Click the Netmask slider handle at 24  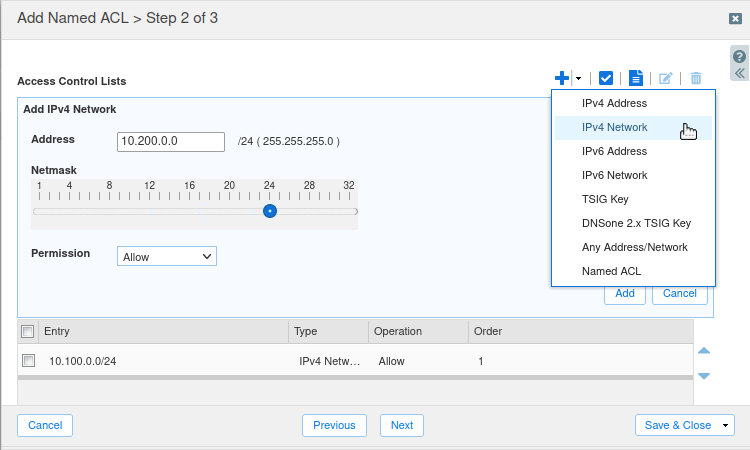pyautogui.click(x=269, y=211)
